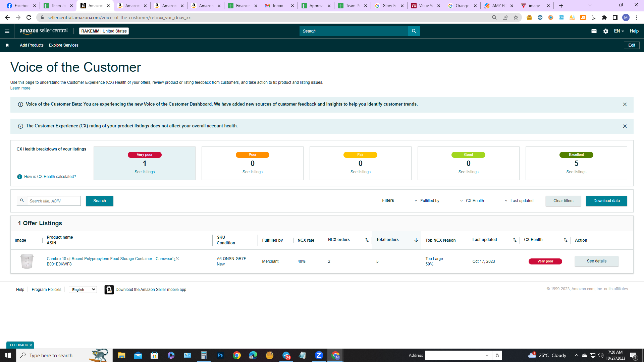Viewport: 644px width, 362px height.
Task: Focus the Seller Central header search box
Action: coord(354,31)
